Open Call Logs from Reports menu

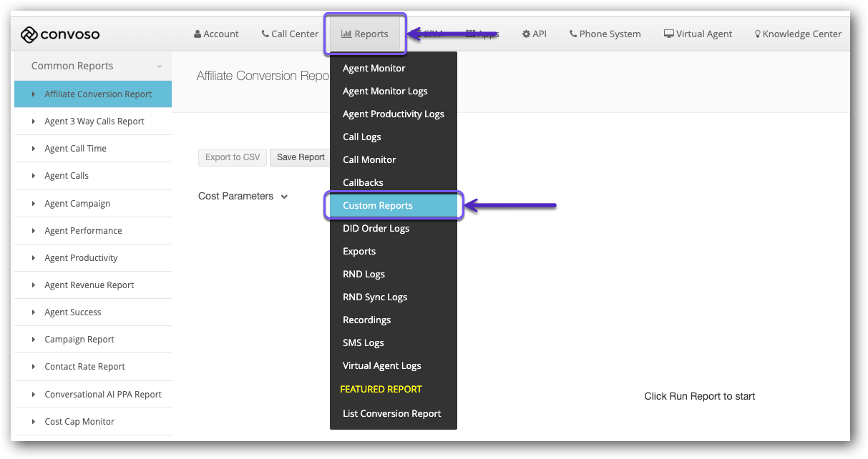tap(362, 137)
